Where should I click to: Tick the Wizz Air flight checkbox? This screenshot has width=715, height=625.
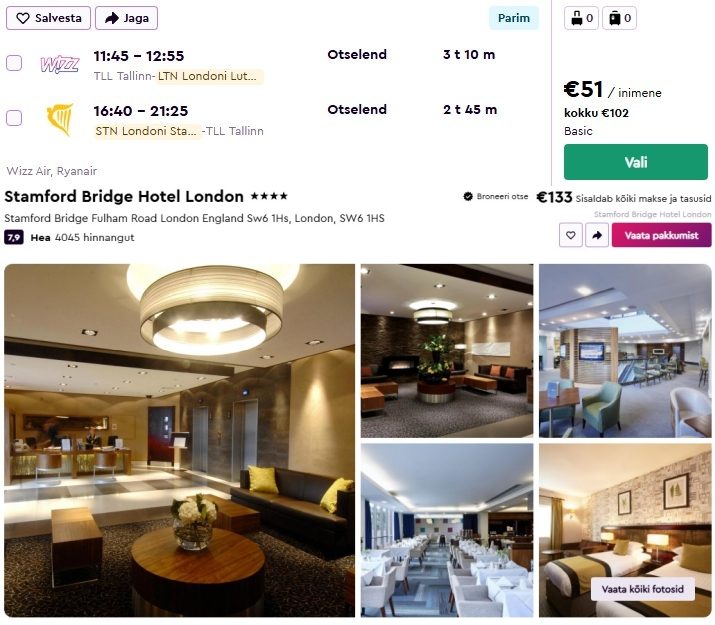pyautogui.click(x=14, y=63)
